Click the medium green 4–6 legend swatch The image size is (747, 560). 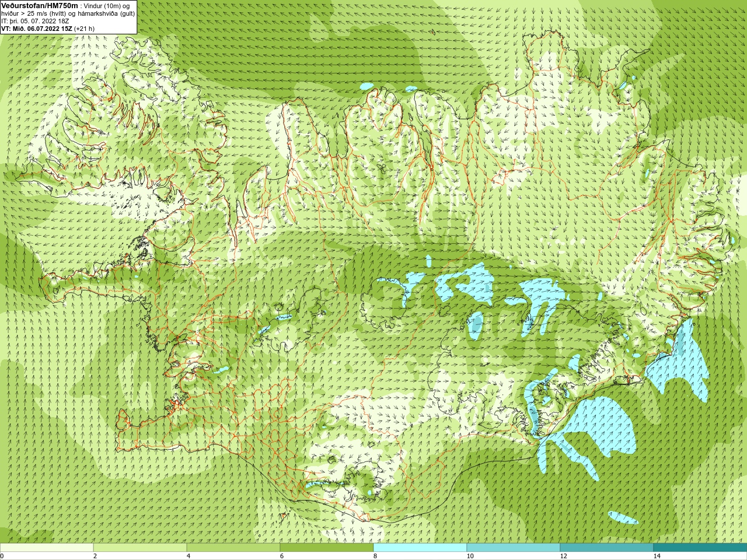[233, 548]
